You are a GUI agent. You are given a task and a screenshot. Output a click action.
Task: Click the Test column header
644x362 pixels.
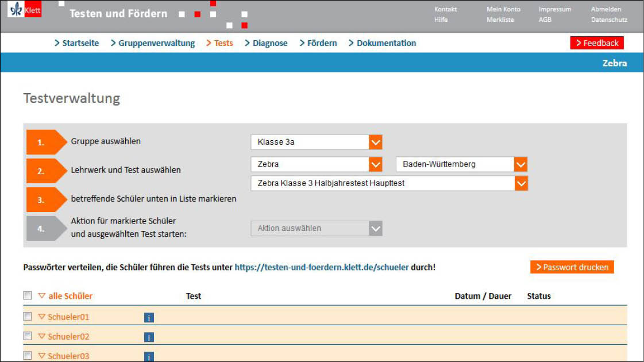194,296
